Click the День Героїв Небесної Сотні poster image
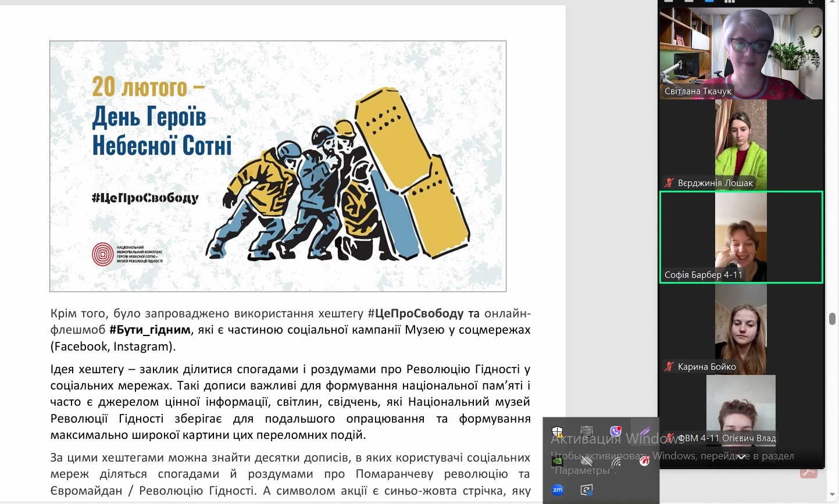The height and width of the screenshot is (504, 839). [x=278, y=166]
